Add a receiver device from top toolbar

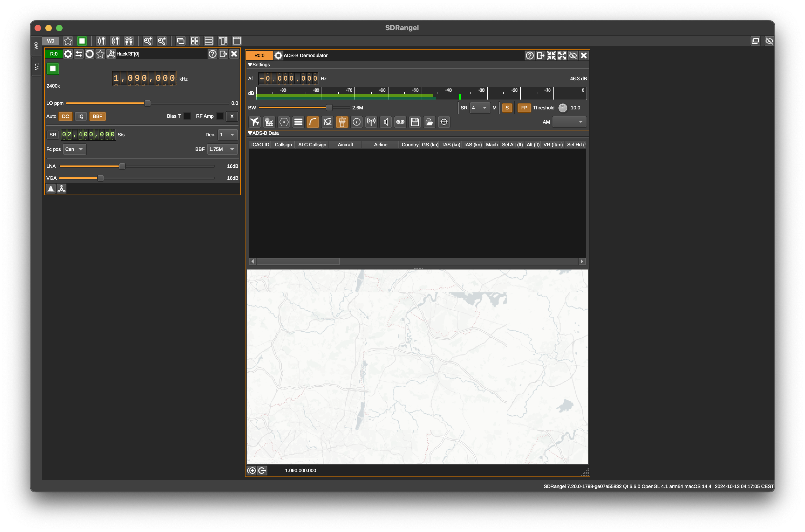point(101,41)
